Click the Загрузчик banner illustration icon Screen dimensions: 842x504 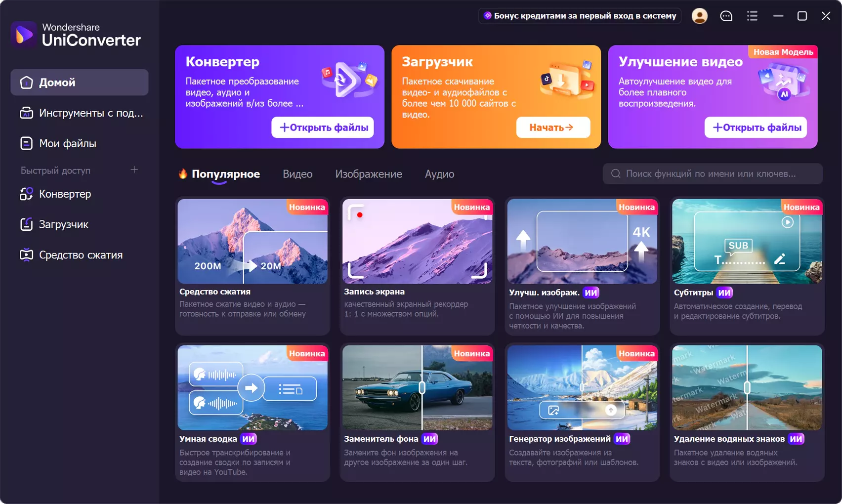[566, 79]
